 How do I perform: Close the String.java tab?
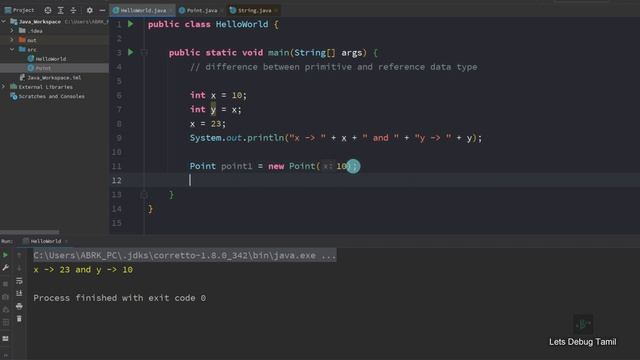pos(276,10)
